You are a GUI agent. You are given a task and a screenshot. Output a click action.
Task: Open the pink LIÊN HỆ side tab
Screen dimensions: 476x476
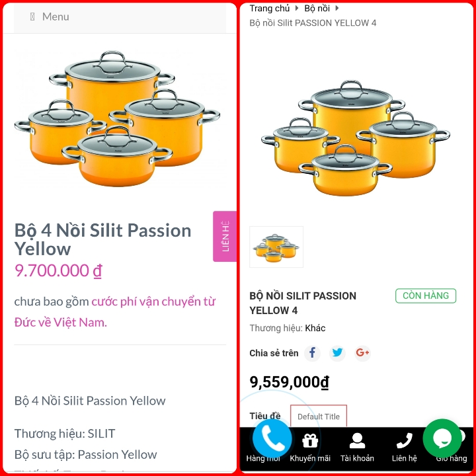point(225,236)
